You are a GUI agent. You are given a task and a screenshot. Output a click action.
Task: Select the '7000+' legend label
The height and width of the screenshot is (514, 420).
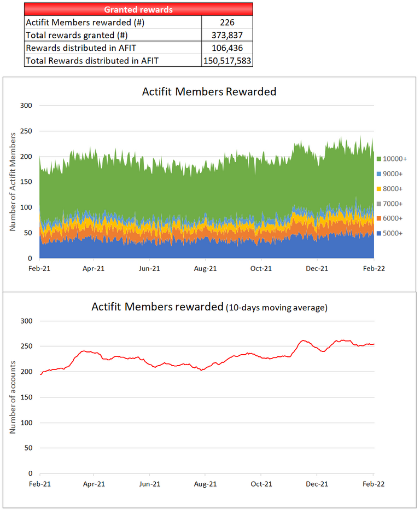[393, 204]
